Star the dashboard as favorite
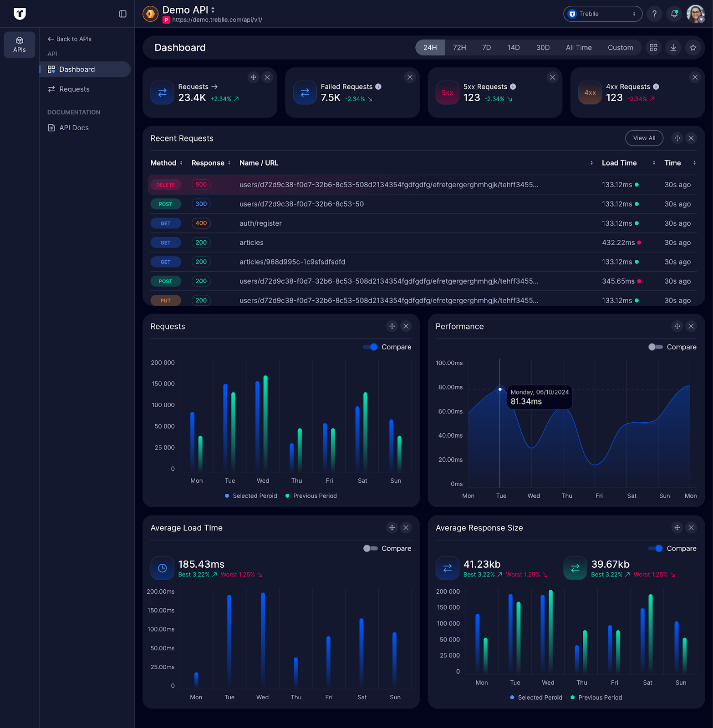The height and width of the screenshot is (728, 713). (693, 47)
